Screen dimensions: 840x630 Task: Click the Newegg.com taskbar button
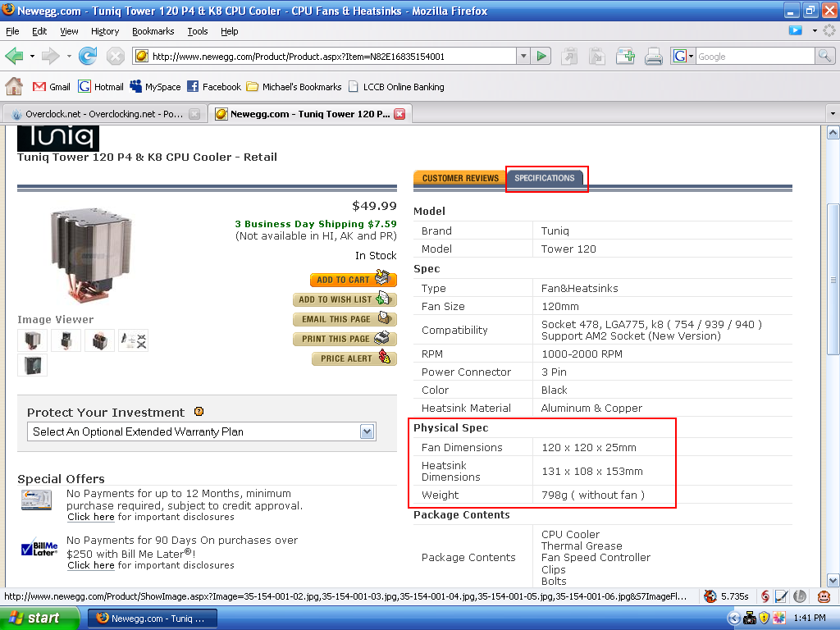click(x=152, y=619)
